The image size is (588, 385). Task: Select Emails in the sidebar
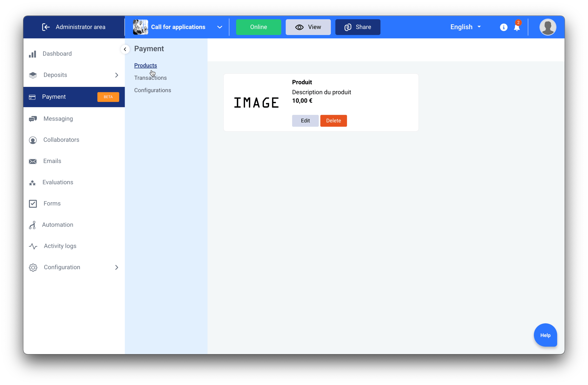coord(74,161)
